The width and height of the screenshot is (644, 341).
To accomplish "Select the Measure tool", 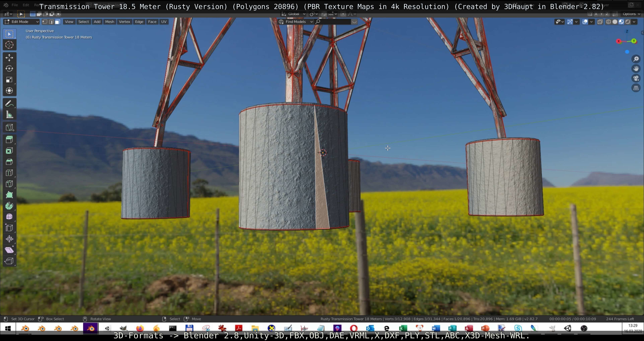I will point(9,115).
